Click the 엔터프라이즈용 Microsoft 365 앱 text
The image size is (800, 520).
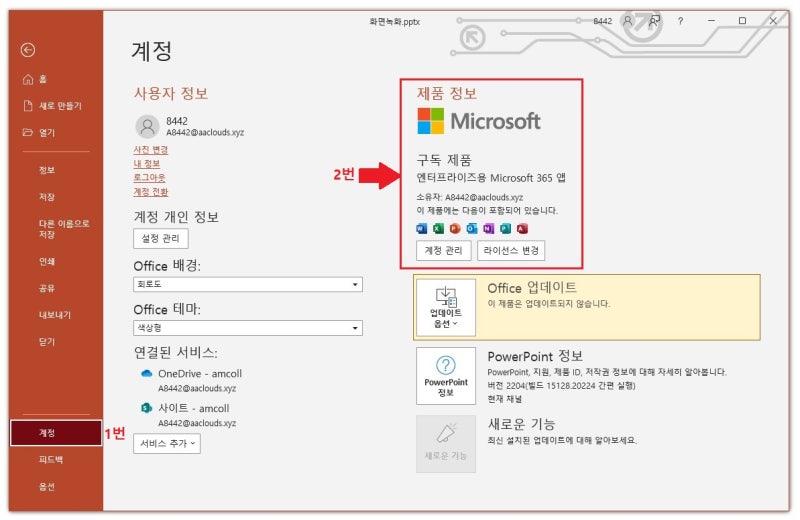pos(491,178)
